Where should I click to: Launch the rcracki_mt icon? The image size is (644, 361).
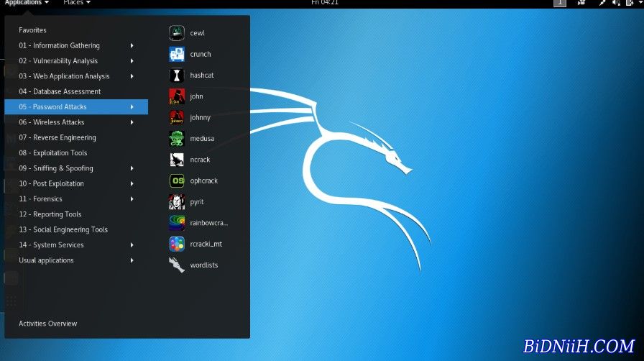point(177,244)
